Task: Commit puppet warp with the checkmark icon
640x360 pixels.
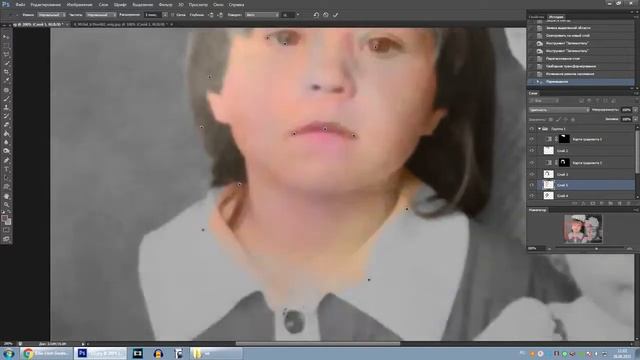Action: point(336,15)
